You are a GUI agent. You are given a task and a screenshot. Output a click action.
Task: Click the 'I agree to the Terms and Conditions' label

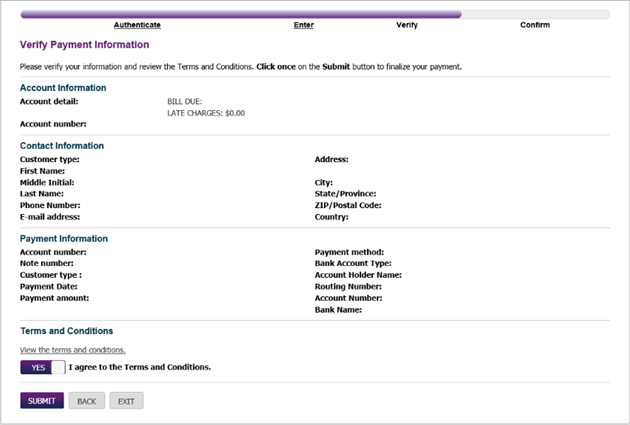tap(140, 367)
